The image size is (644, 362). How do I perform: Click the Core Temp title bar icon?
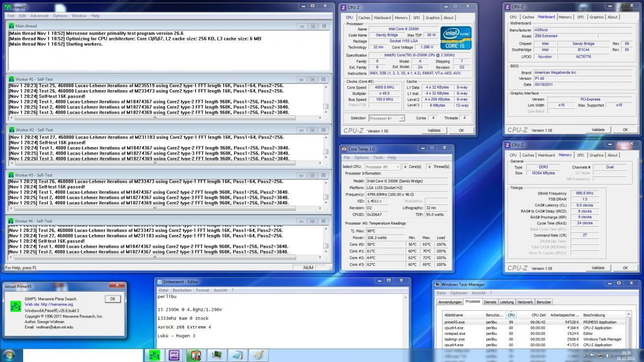(344, 149)
